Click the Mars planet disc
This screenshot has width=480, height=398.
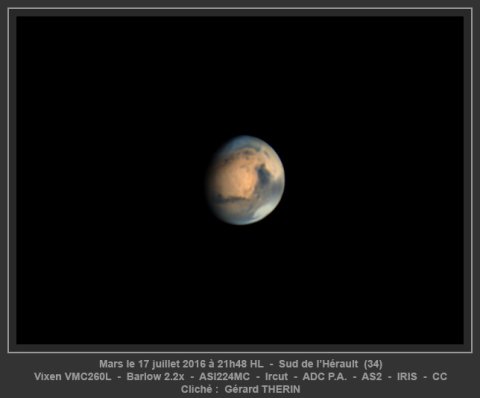246,180
